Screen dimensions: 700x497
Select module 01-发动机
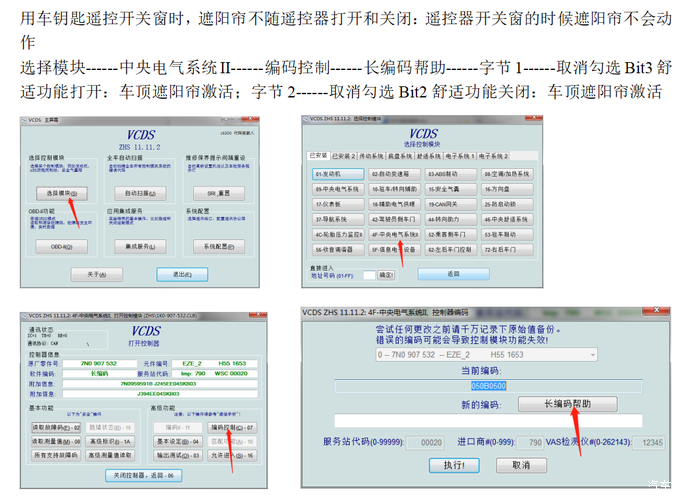[x=338, y=174]
